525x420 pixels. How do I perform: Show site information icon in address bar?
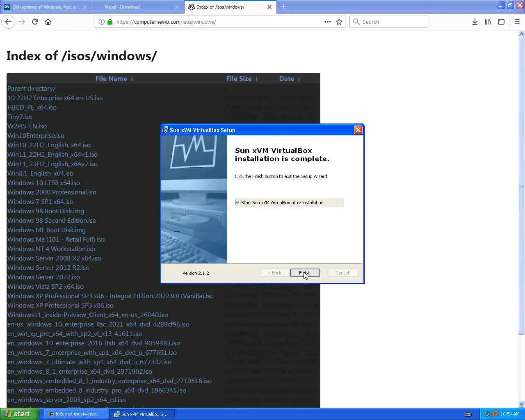pos(102,22)
